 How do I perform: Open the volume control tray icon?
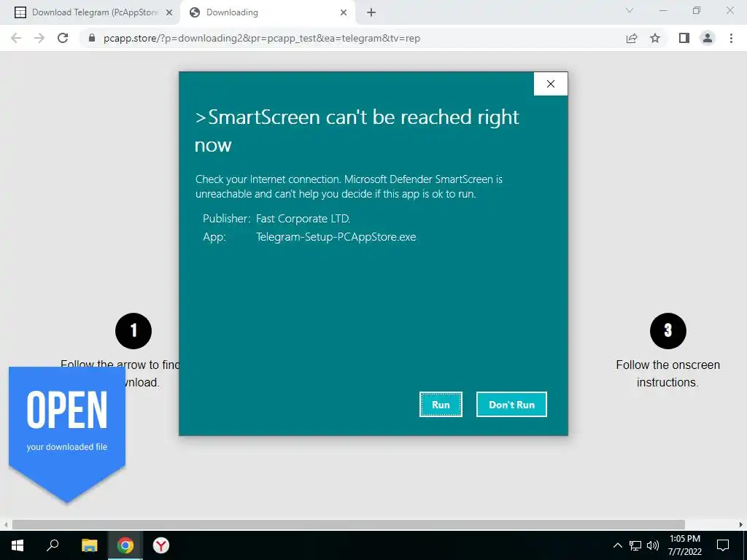coord(653,545)
